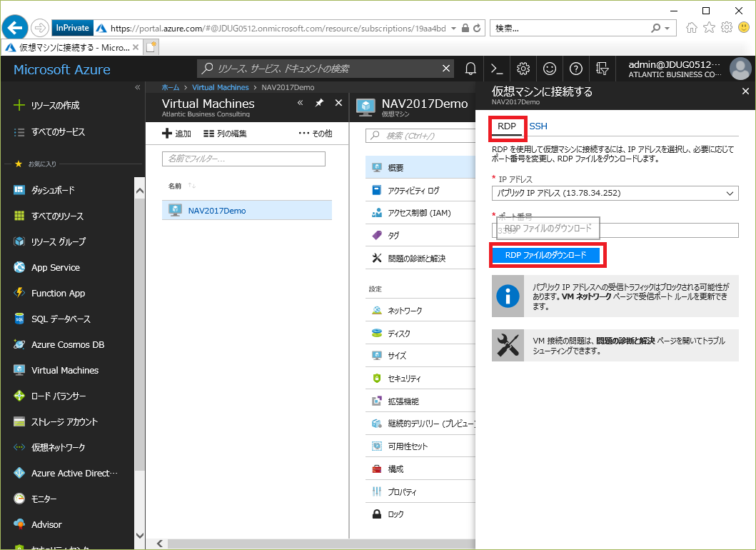Viewport: 756px width, 550px height.
Task: Select the RDP tab
Action: coord(507,126)
